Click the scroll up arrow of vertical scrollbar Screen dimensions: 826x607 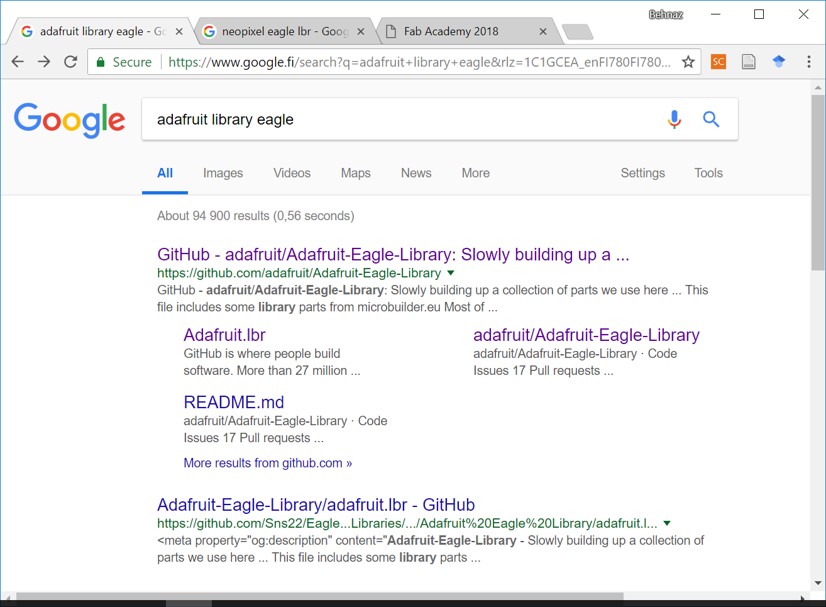pos(818,87)
